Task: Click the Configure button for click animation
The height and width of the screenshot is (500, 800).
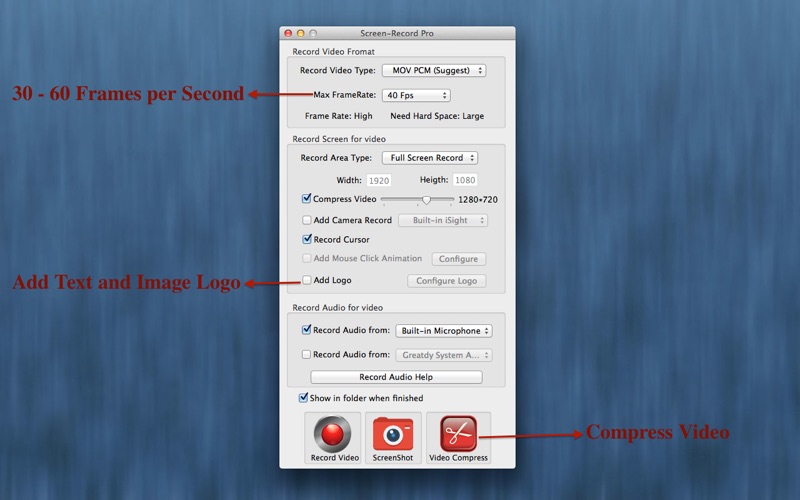Action: (x=459, y=259)
